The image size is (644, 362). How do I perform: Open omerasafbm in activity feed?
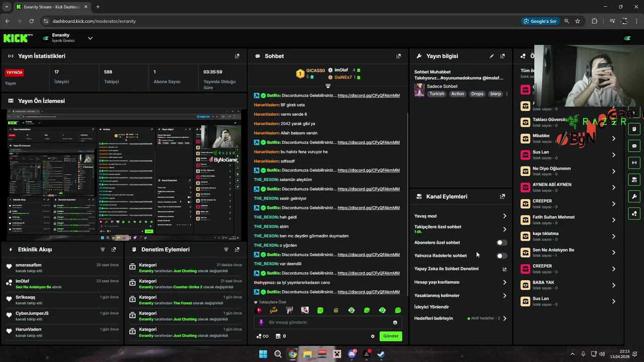29,265
